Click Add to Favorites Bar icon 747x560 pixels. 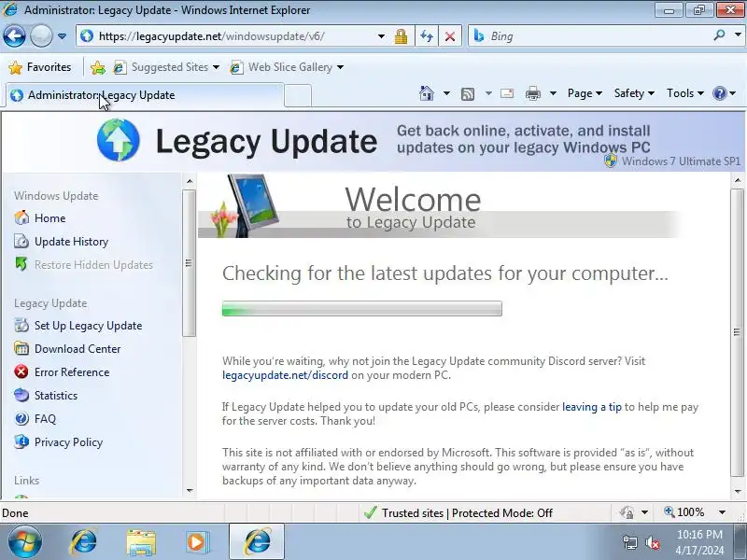point(98,67)
